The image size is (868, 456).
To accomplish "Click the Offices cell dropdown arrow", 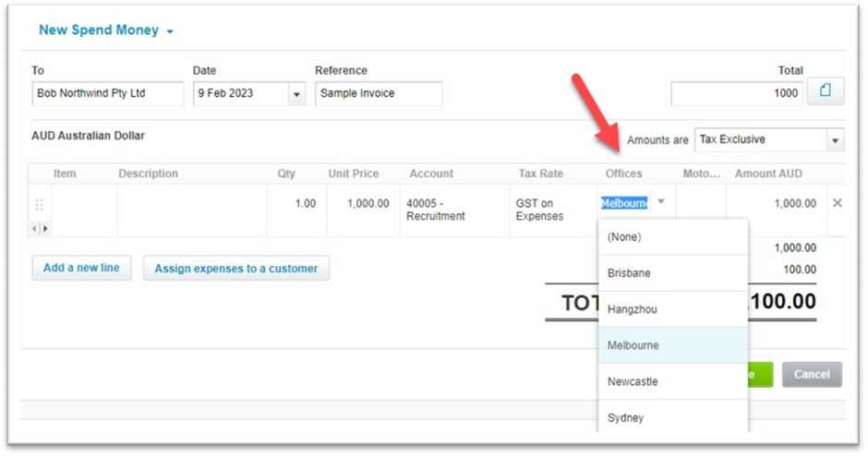I will pos(660,203).
